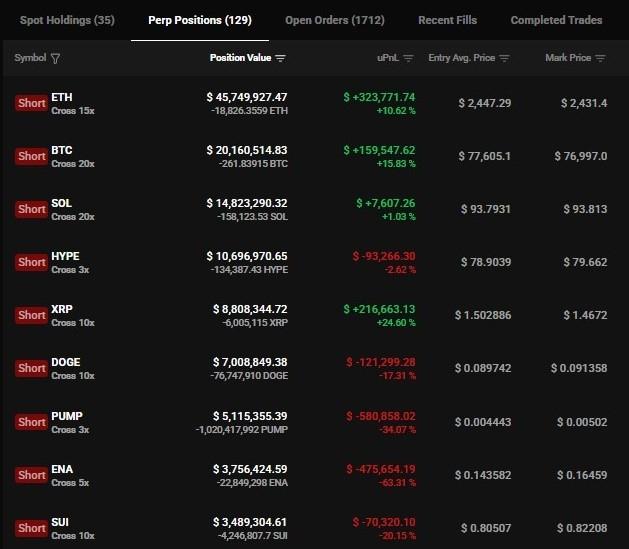Image resolution: width=629 pixels, height=549 pixels.
Task: Click BTC entry price $ 77,605.1
Action: 485,156
